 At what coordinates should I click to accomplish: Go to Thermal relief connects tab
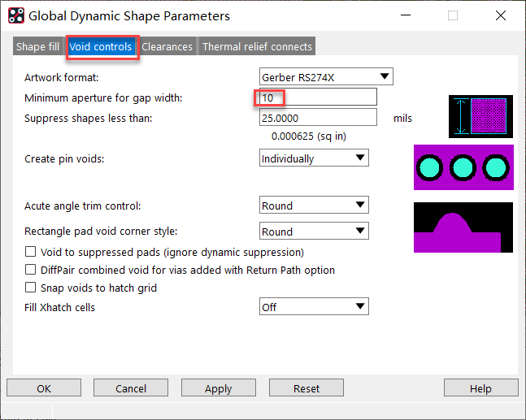pyautogui.click(x=257, y=47)
